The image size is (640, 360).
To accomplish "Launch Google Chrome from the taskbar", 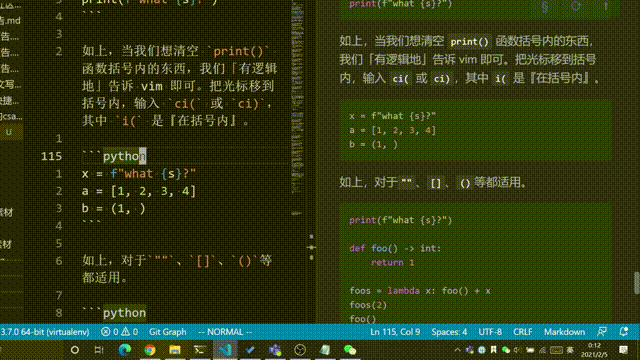I will [150, 350].
